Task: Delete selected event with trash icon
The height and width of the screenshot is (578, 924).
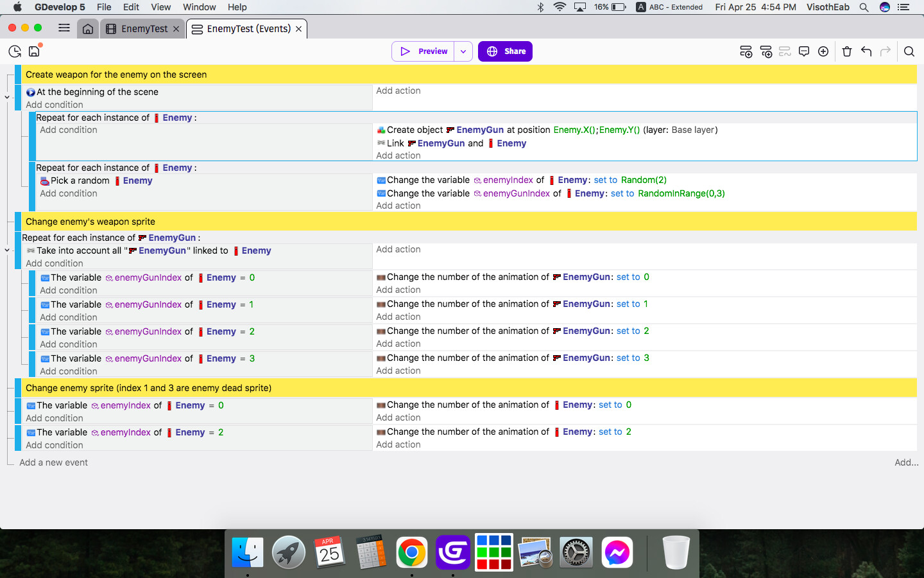Action: pyautogui.click(x=847, y=51)
